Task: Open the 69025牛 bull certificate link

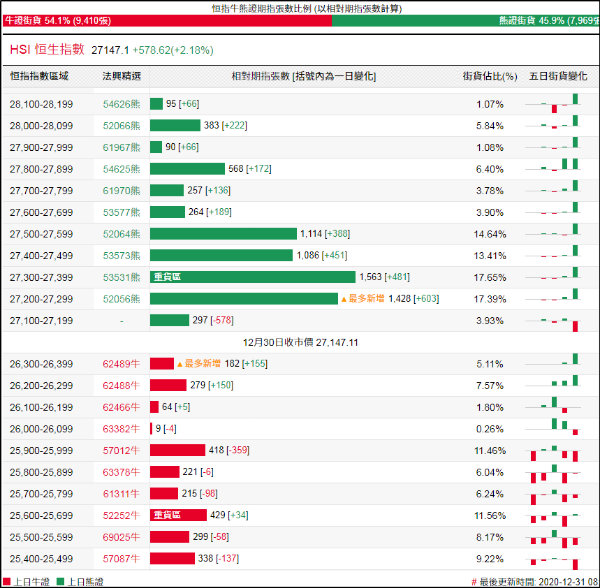Action: click(x=121, y=537)
